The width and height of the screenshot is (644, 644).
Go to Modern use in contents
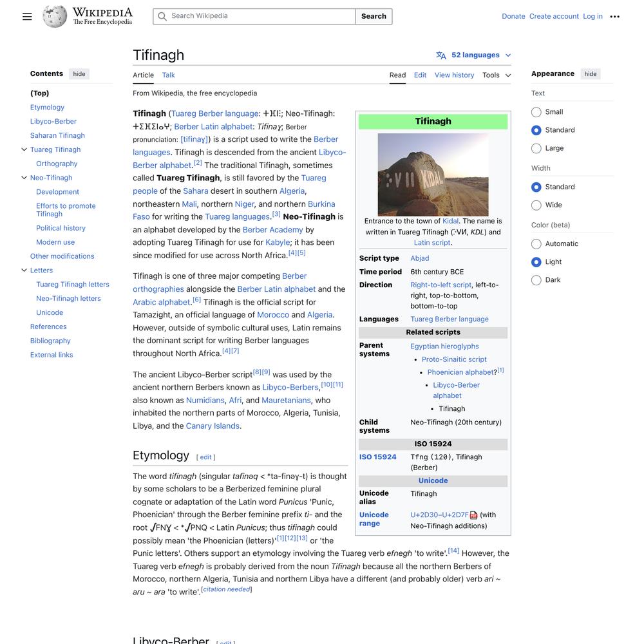[x=55, y=242]
